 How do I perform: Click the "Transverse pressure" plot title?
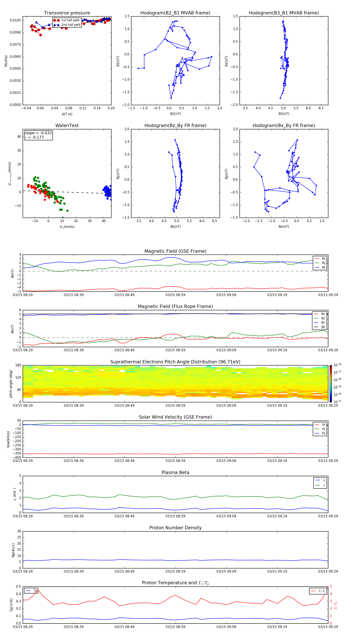click(x=67, y=13)
